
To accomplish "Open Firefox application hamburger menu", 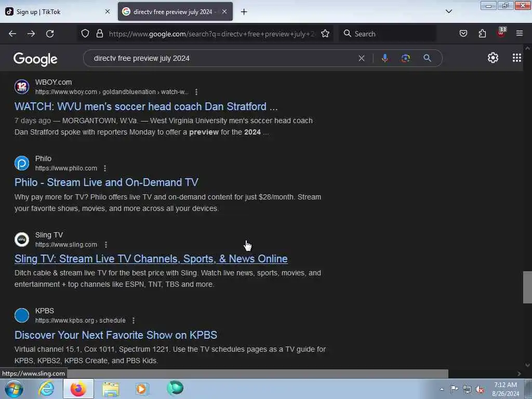I will pyautogui.click(x=520, y=33).
